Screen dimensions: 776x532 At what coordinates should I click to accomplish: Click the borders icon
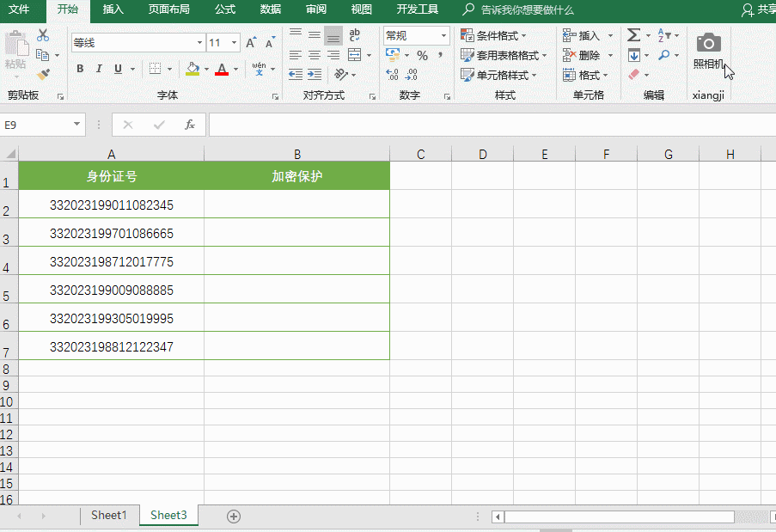point(155,69)
